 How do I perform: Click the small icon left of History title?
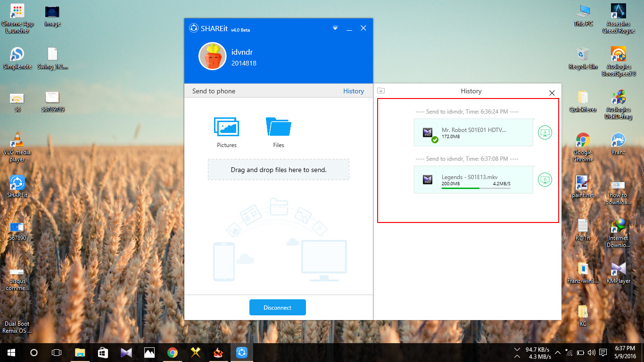pyautogui.click(x=381, y=90)
